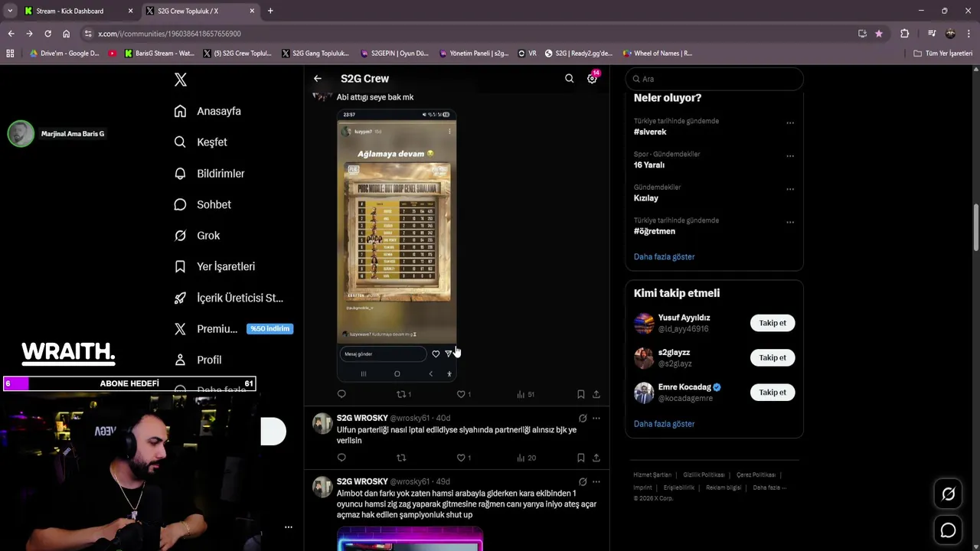
Task: Open Grok icon on 49d WROSKY post
Action: point(583,481)
